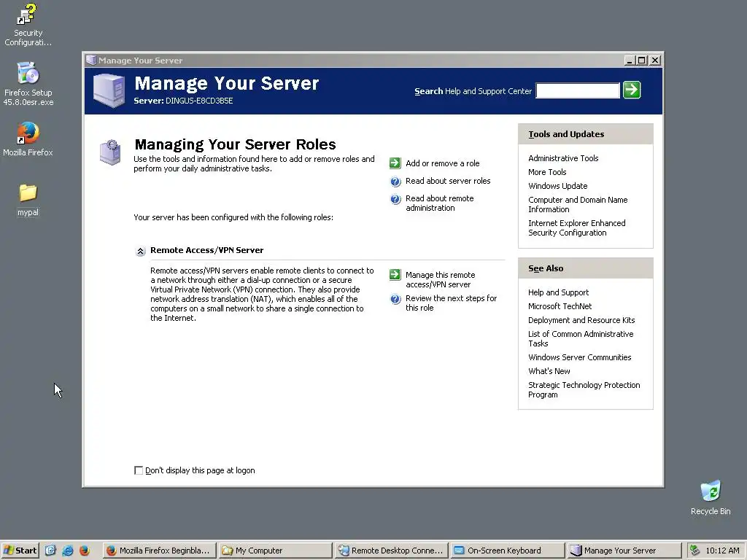Click the Search Help and Support Center field
This screenshot has height=560, width=747.
pos(578,90)
